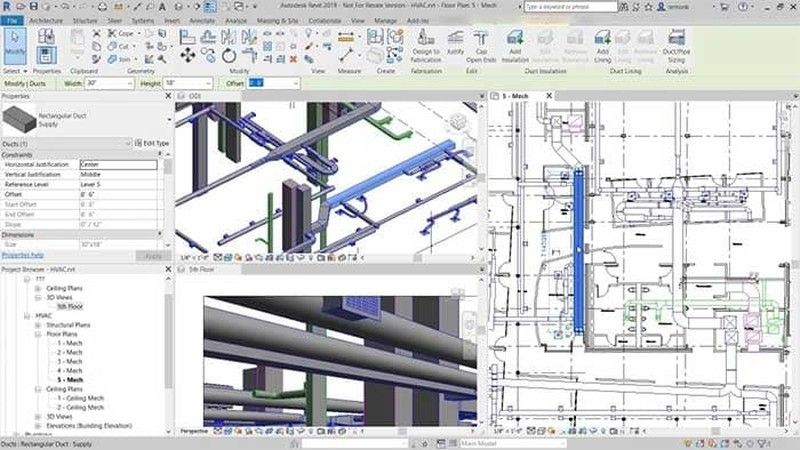Screen dimensions: 800x450
Task: Open the File tab
Action: (x=12, y=21)
